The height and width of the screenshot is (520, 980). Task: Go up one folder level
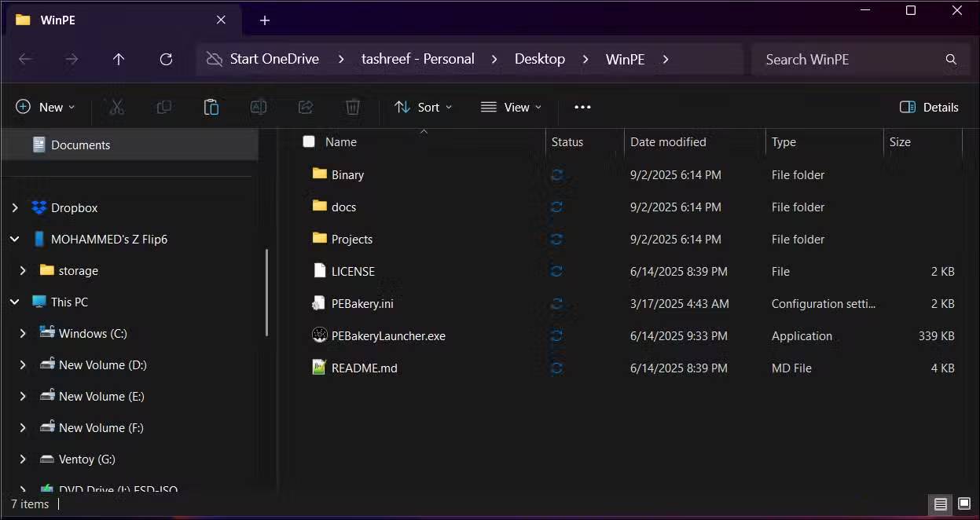pos(119,60)
